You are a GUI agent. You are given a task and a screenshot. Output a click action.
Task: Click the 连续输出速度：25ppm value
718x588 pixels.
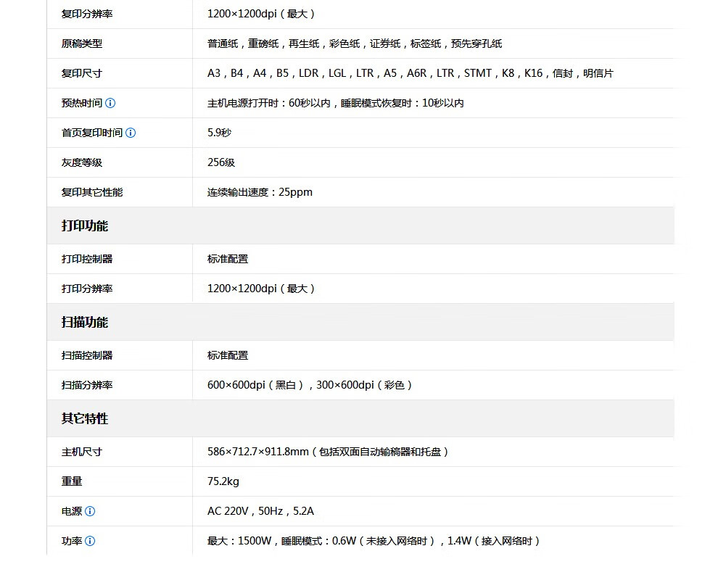[x=260, y=192]
